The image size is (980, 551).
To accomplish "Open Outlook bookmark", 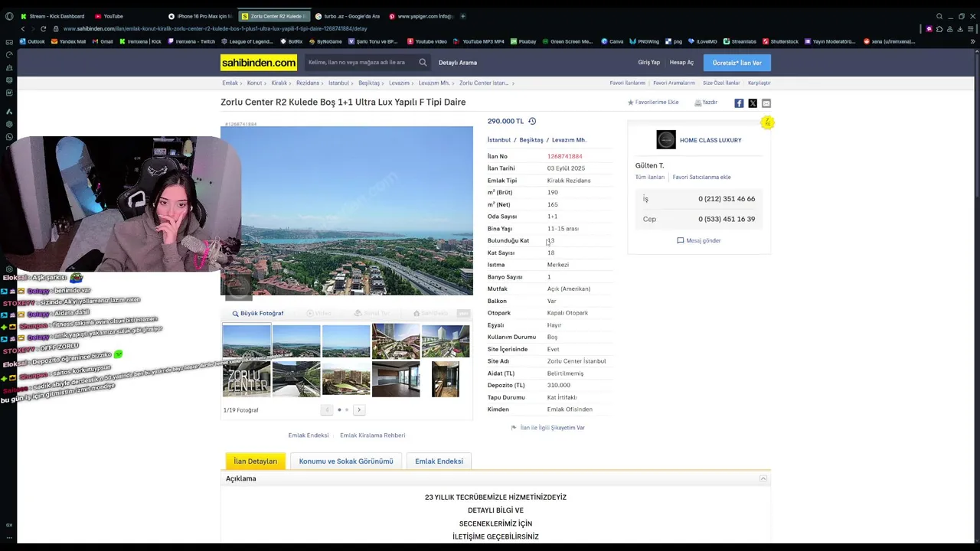I will click(x=32, y=41).
